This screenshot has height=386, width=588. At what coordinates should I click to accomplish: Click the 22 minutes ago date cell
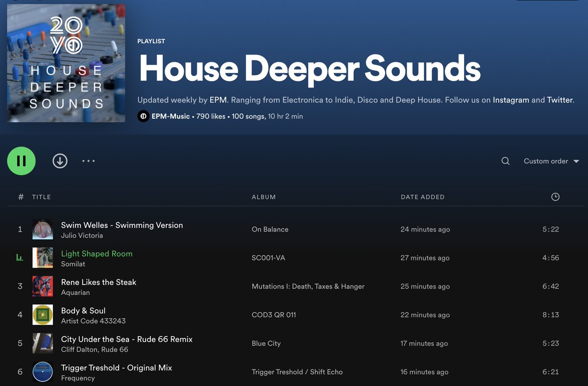coord(425,314)
